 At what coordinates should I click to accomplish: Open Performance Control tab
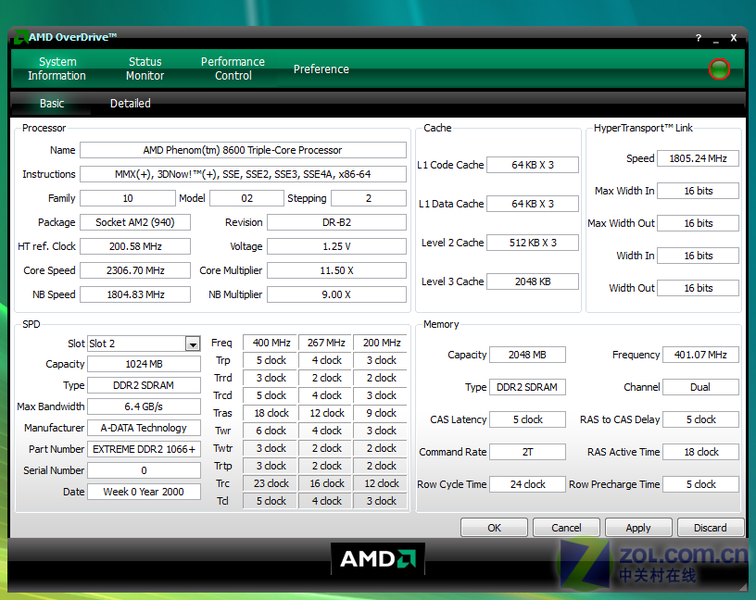pos(233,68)
